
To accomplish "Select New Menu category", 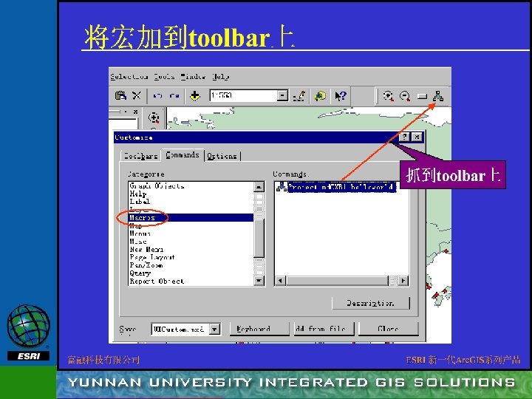I will [191, 250].
